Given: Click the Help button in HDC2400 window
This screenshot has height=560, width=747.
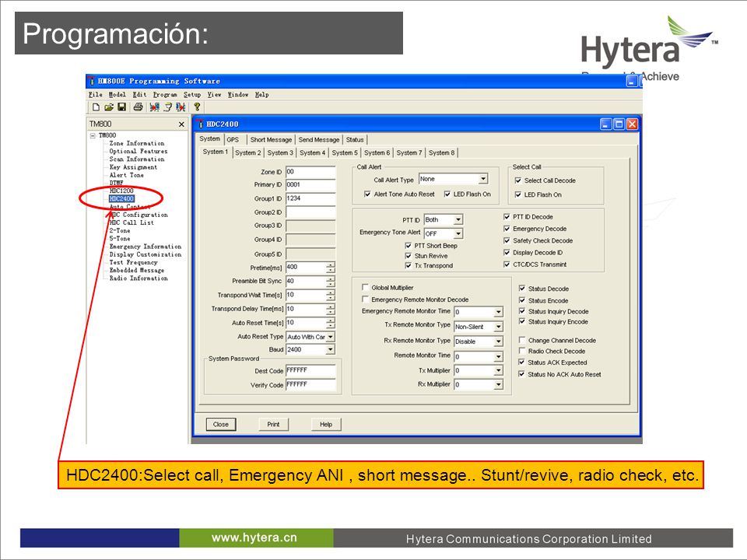Looking at the screenshot, I should tap(326, 425).
